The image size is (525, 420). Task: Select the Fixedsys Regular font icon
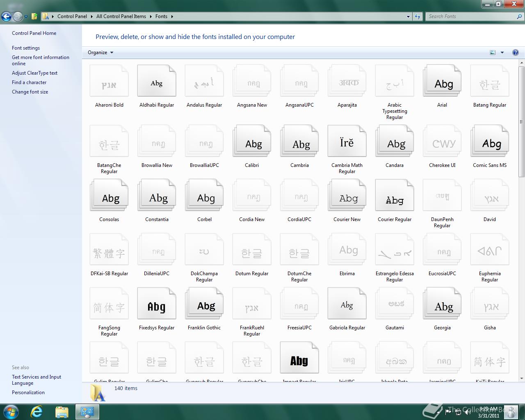point(157,304)
